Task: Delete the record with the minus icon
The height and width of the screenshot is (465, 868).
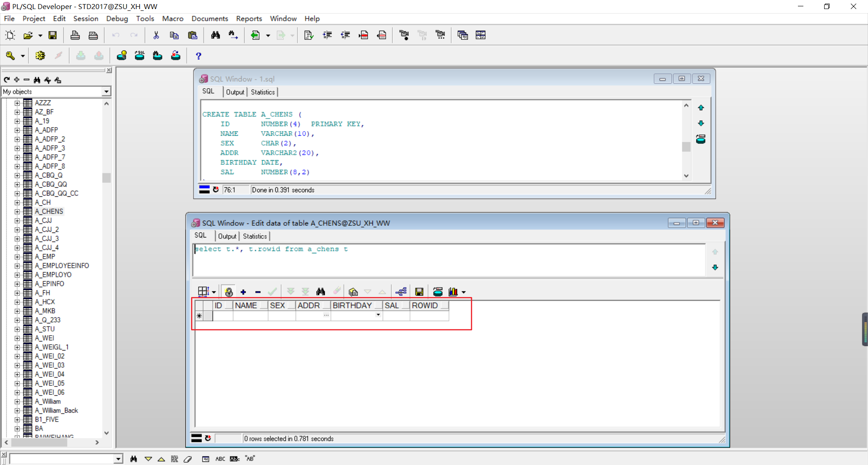Action: pos(258,291)
